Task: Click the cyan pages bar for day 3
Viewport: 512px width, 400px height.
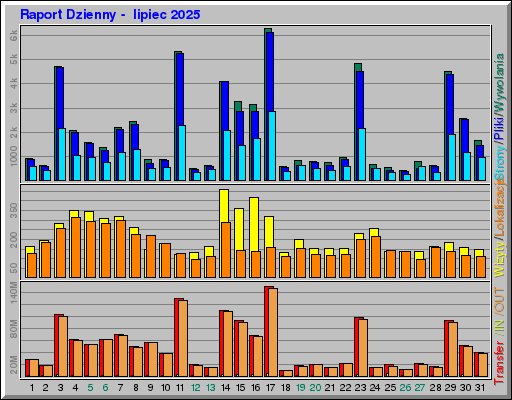Action: [x=62, y=154]
